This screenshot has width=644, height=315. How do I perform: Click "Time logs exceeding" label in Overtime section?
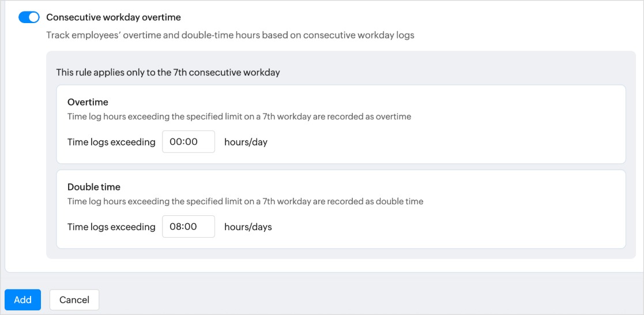pyautogui.click(x=111, y=142)
